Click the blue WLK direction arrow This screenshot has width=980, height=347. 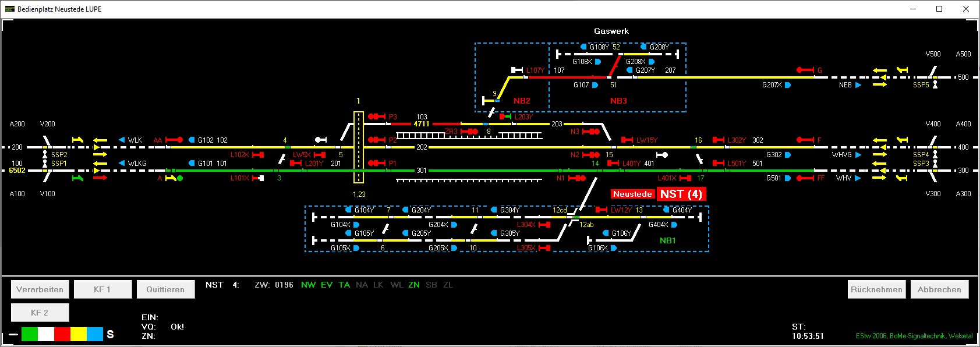click(121, 140)
